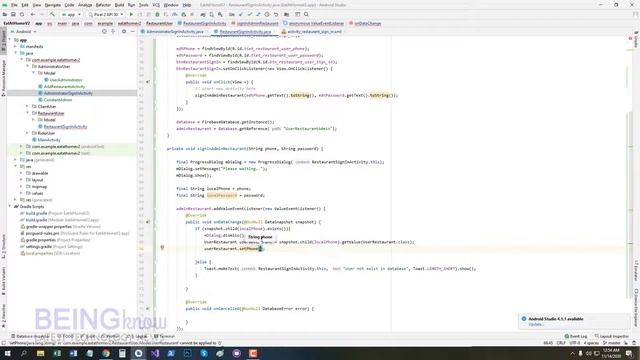Click the history clock toolbar icon
This screenshot has width=640, height=360.
tap(267, 14)
